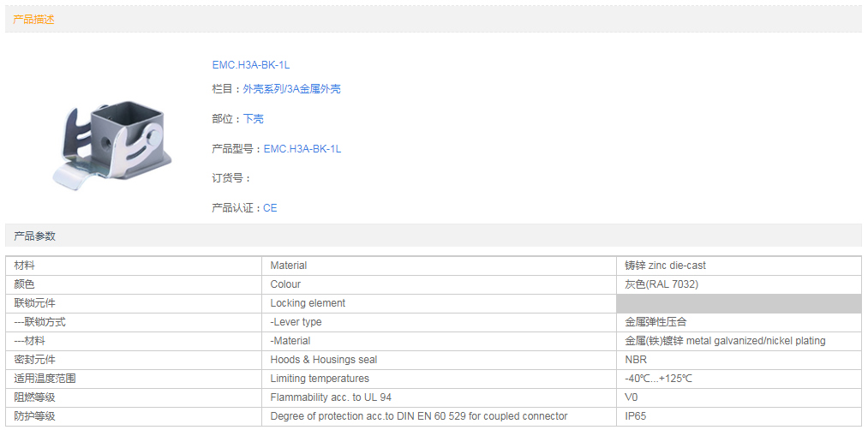Viewport: 868px width, 430px height.
Task: Select the product model EMC.H3A-BK-1L value
Action: [x=302, y=149]
